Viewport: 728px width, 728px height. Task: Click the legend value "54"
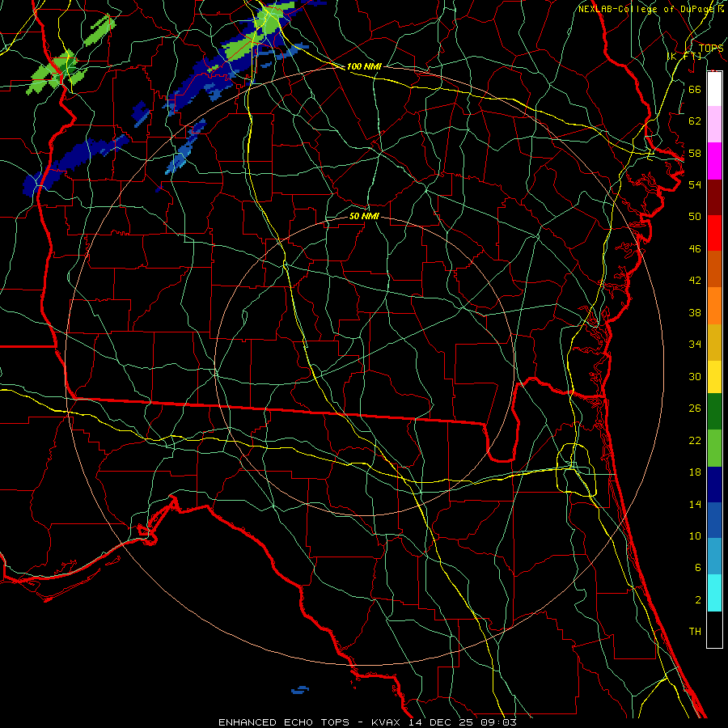(x=695, y=184)
